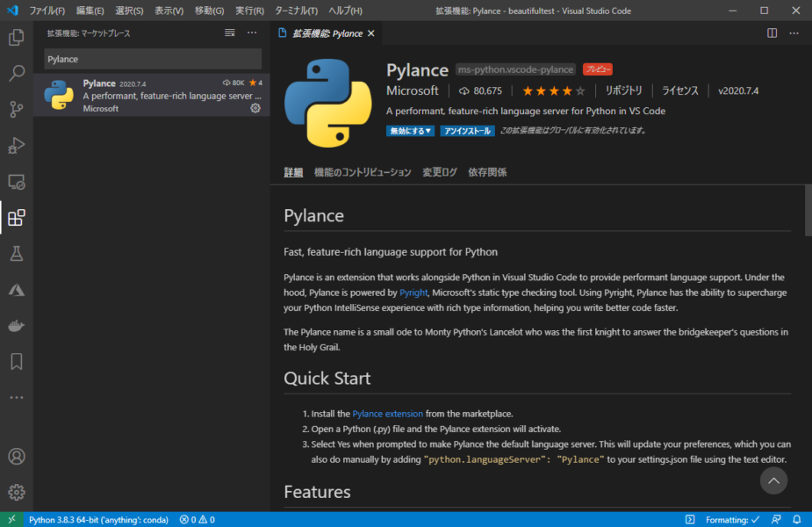Open Manage gear menu in activity bar
The width and height of the screenshot is (812, 527).
16,493
